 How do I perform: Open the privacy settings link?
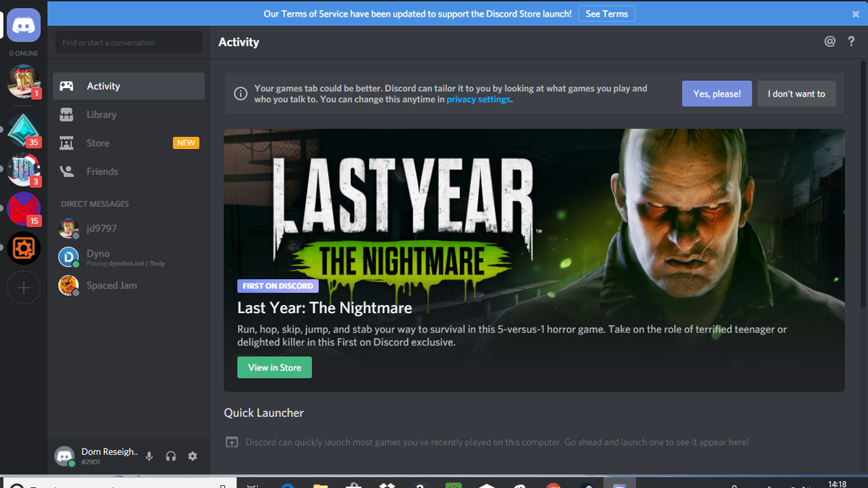[x=478, y=100]
